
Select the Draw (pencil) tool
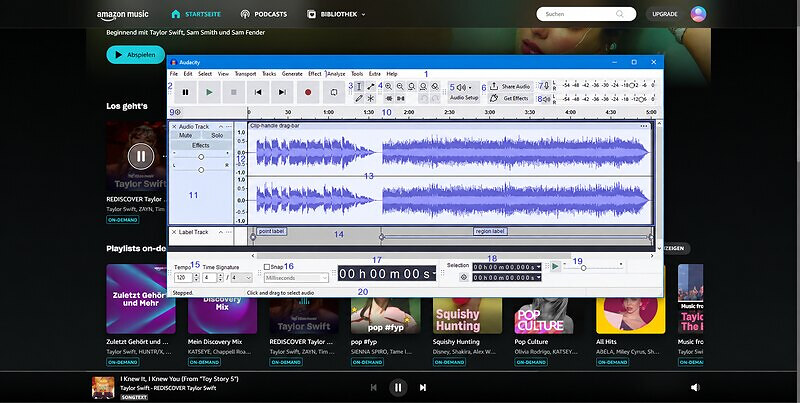point(359,98)
